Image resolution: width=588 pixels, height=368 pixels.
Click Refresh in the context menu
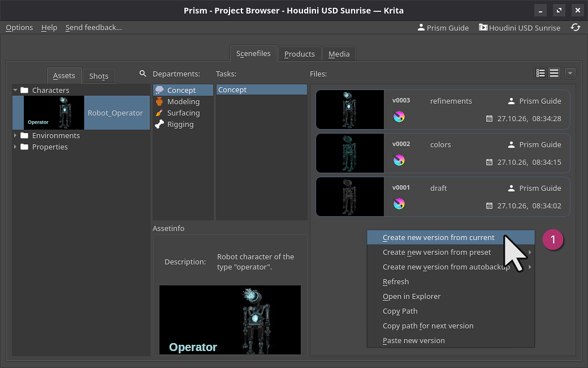pyautogui.click(x=451, y=281)
